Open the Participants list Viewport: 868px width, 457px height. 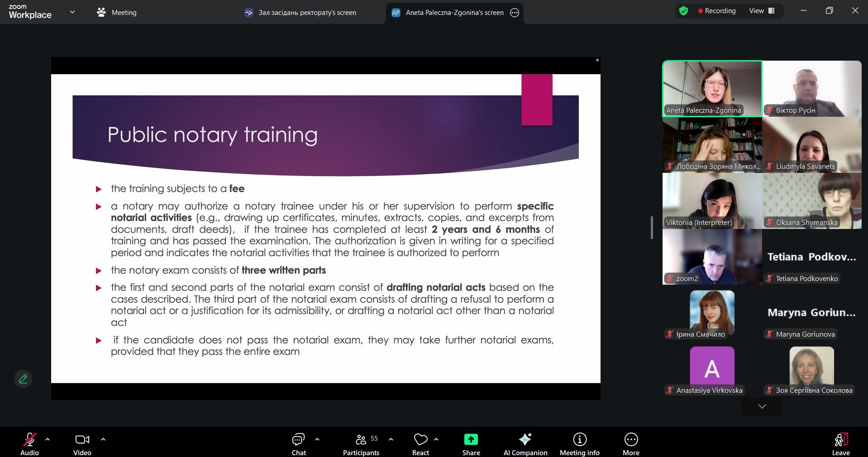[x=361, y=443]
